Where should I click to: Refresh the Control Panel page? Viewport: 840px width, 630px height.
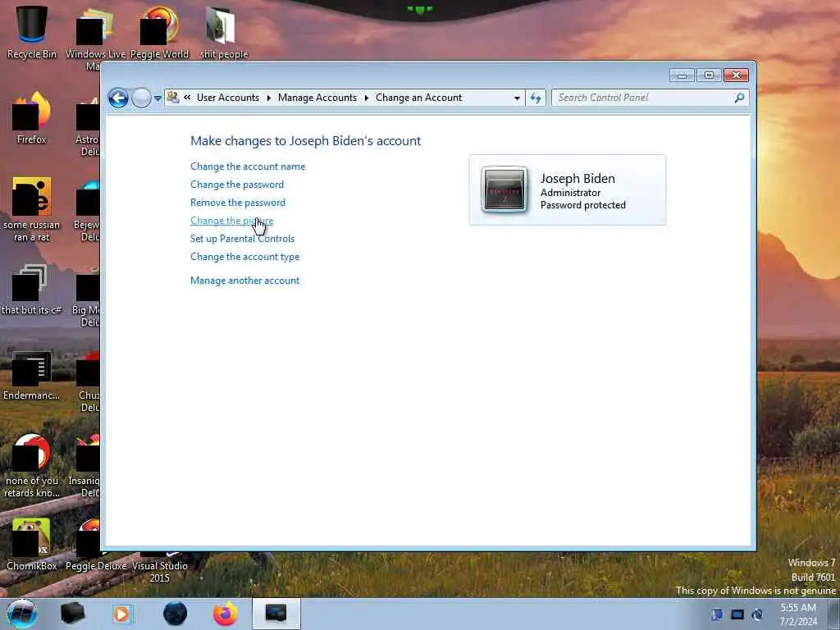click(535, 98)
